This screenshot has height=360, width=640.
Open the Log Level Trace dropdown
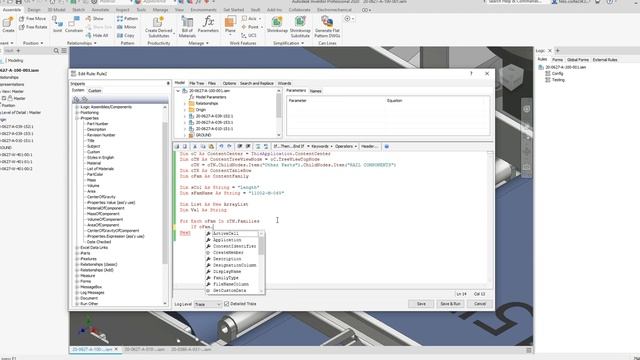[x=208, y=304]
